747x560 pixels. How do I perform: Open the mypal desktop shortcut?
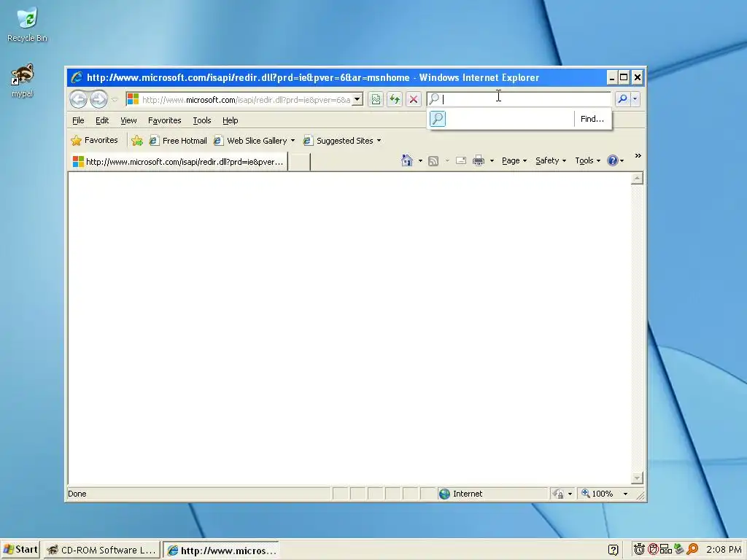pos(23,80)
